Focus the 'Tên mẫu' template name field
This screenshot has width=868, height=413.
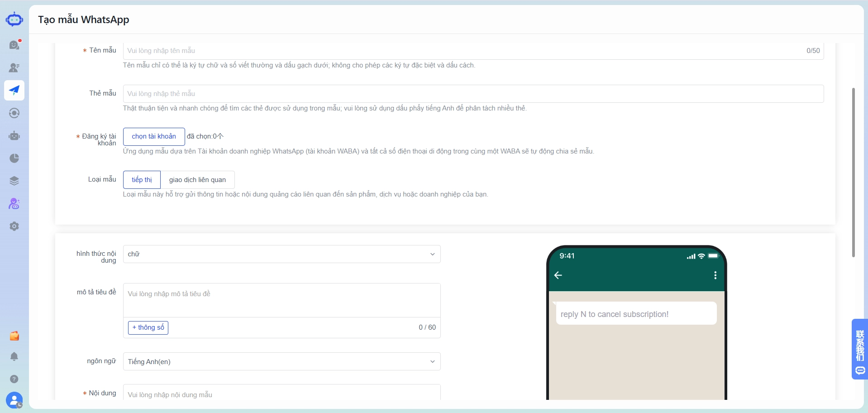pos(473,51)
